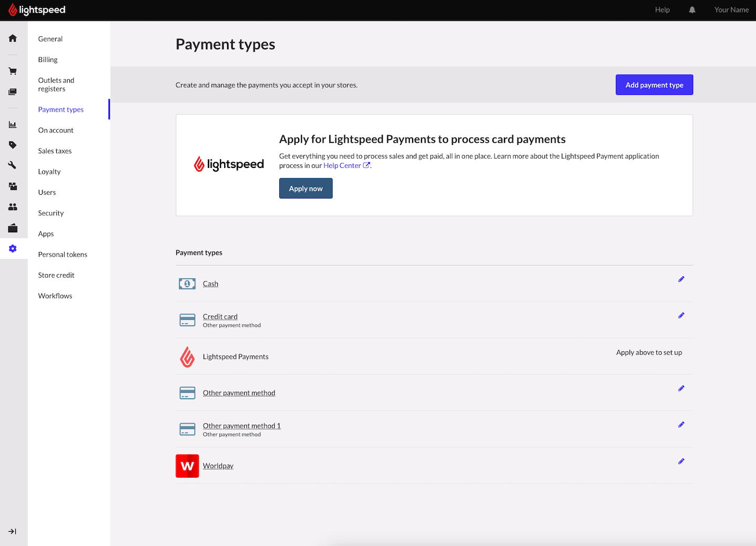The height and width of the screenshot is (546, 756).
Task: Go to the Billing settings page
Action: (x=48, y=60)
